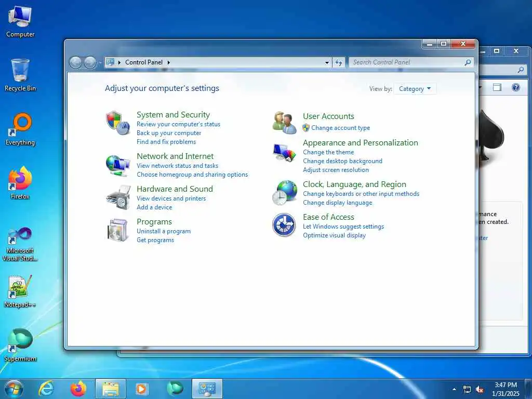Click View network status and tasks
The height and width of the screenshot is (399, 532).
point(178,166)
